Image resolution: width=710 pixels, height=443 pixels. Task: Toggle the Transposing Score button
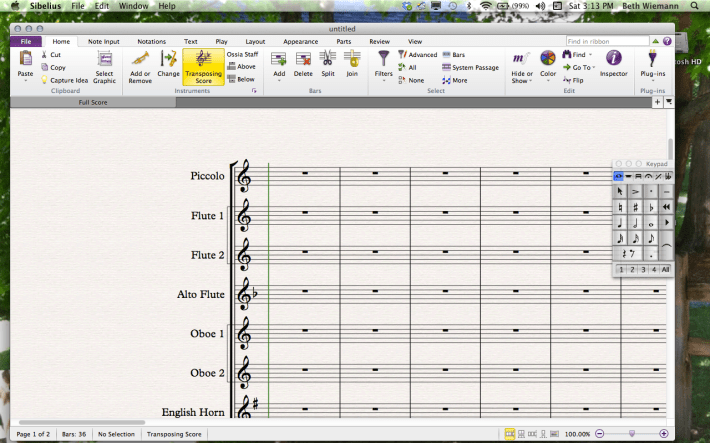click(203, 65)
